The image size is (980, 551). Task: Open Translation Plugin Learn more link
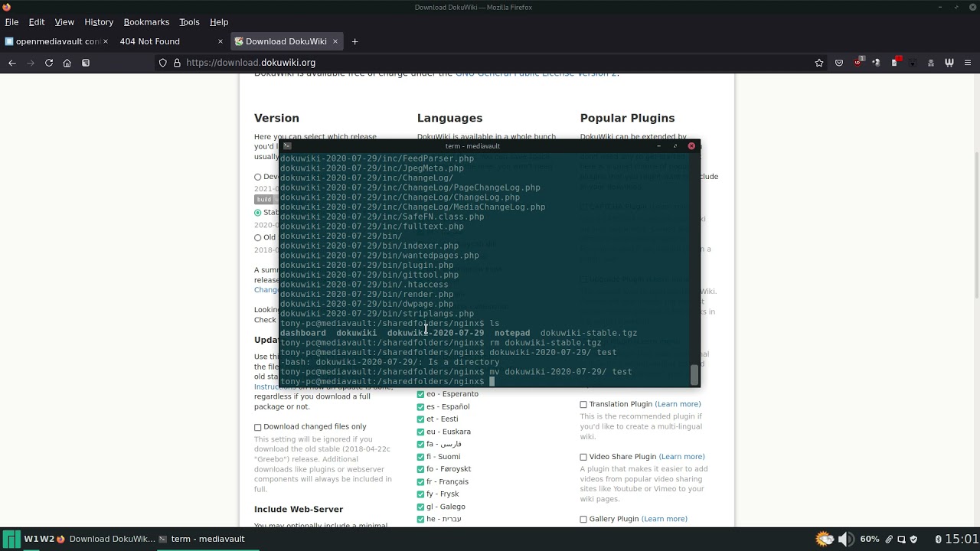coord(678,404)
